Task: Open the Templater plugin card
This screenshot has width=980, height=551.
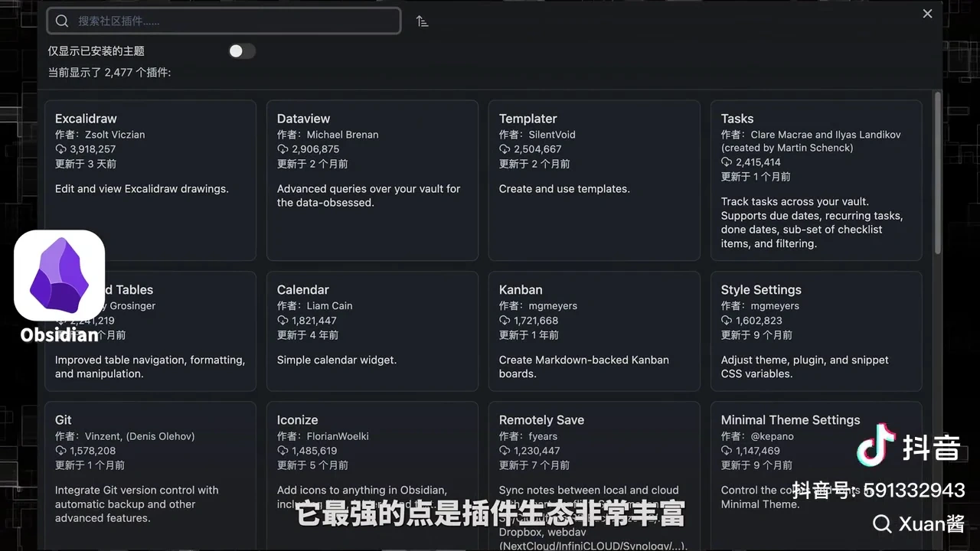Action: [x=594, y=181]
